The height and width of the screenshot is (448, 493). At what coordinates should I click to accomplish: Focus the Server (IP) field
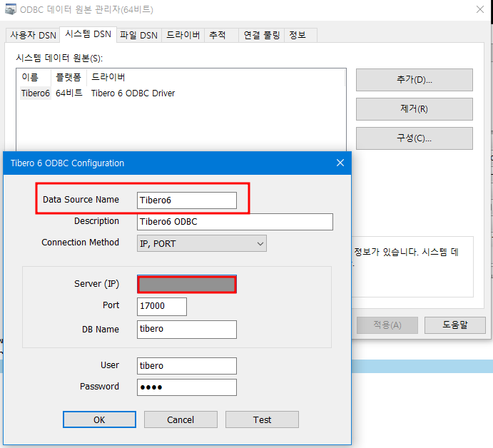tap(187, 284)
